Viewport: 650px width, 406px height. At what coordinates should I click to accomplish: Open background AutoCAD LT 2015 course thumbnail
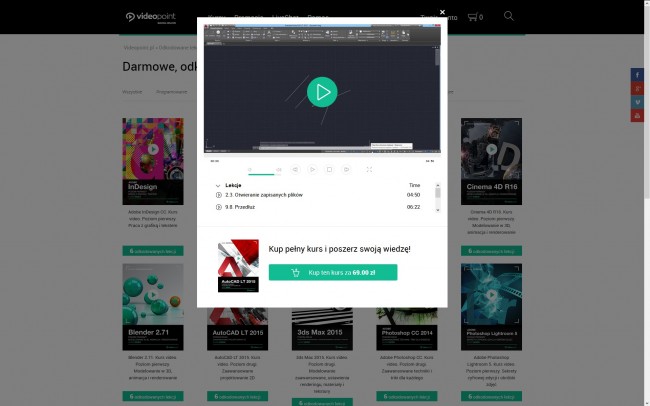pyautogui.click(x=238, y=329)
